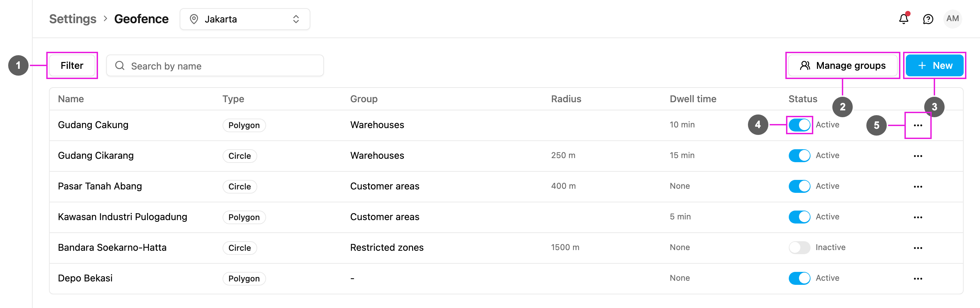Focus the Search by name field
The width and height of the screenshot is (980, 308).
coord(215,66)
